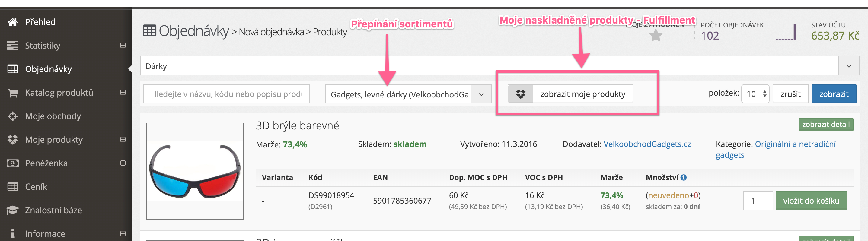Image resolution: width=868 pixels, height=241 pixels.
Task: Open the Dárky category dropdown
Action: click(500, 66)
